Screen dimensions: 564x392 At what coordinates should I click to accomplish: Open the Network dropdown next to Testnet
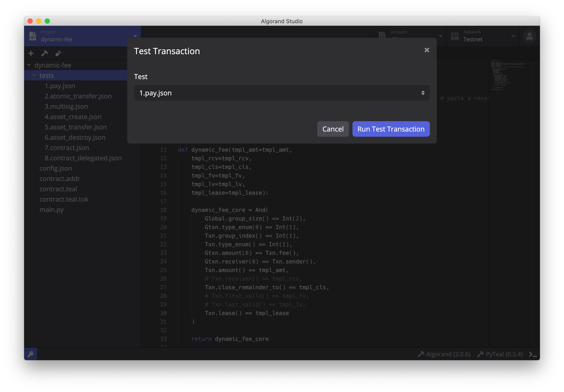pos(513,36)
